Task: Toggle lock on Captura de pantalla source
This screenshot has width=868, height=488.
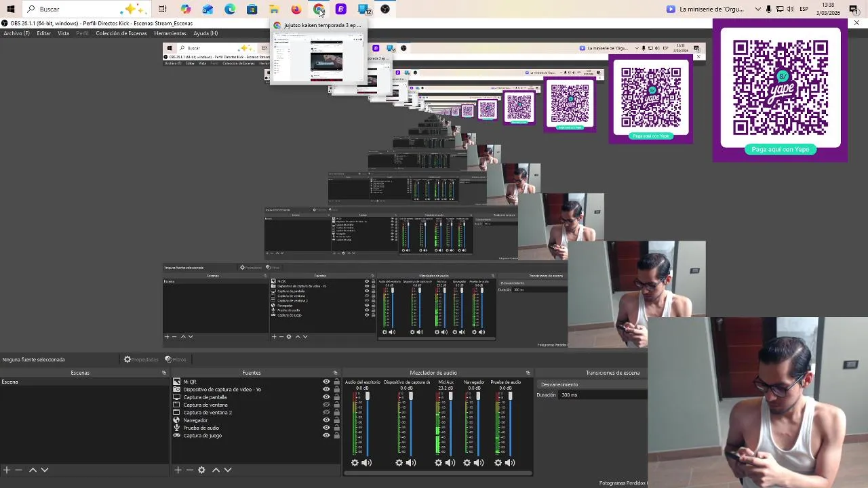Action: click(x=336, y=397)
